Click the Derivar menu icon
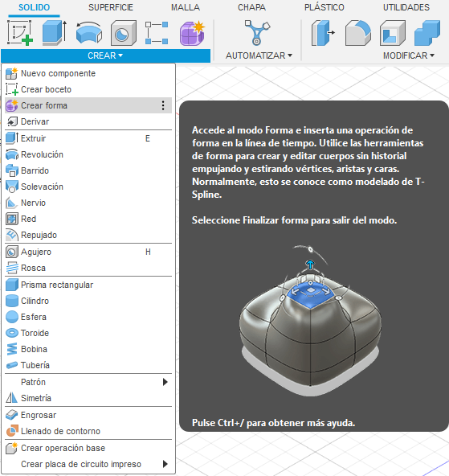Viewport: 449px width, 476px height. click(12, 121)
